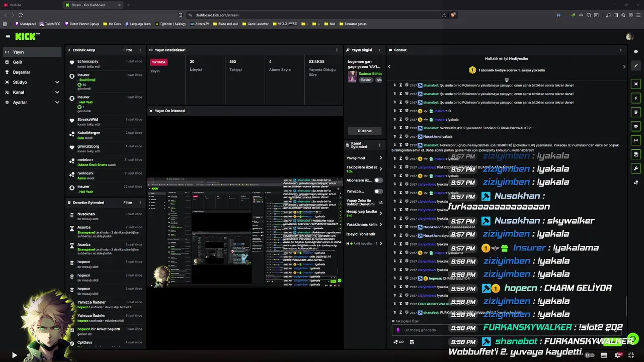Select Yayın in left sidebar
The image size is (644, 362).
click(x=32, y=52)
